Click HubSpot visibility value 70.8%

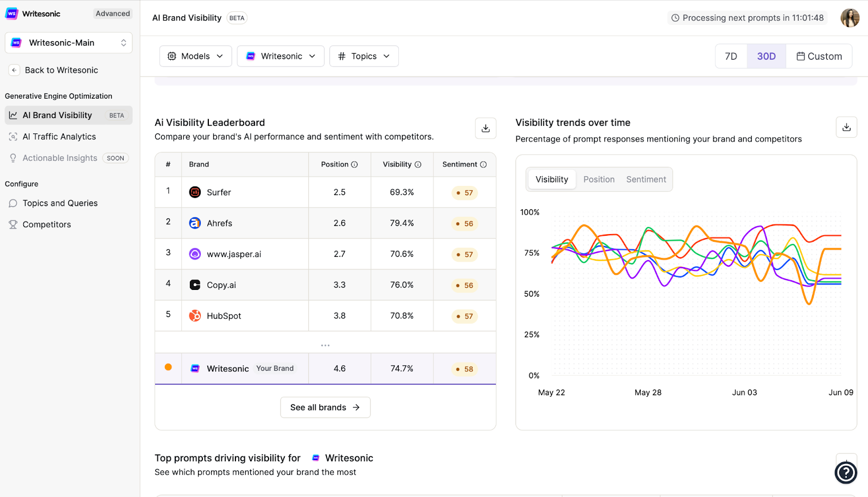402,316
